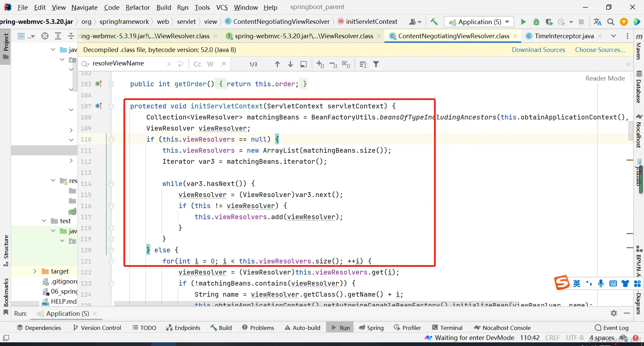
Task: Open search results in Find window
Action: 304,64
